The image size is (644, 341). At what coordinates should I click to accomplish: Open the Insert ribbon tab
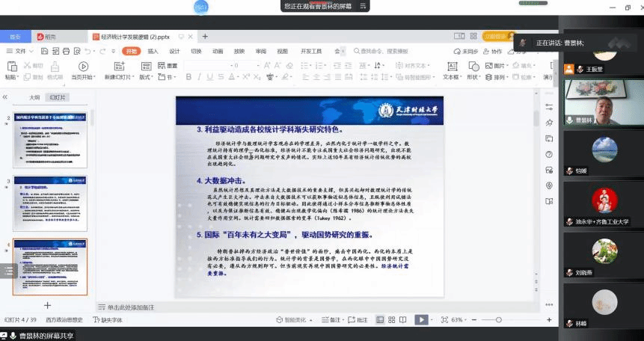tap(153, 52)
